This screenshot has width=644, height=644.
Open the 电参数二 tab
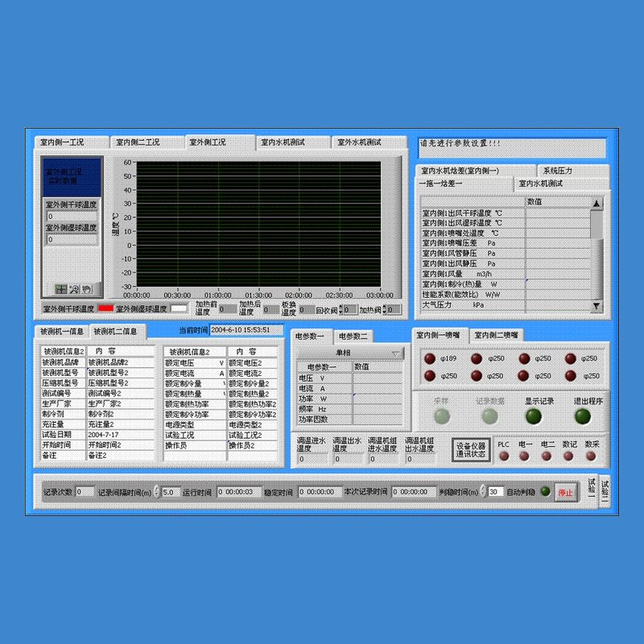(x=353, y=336)
